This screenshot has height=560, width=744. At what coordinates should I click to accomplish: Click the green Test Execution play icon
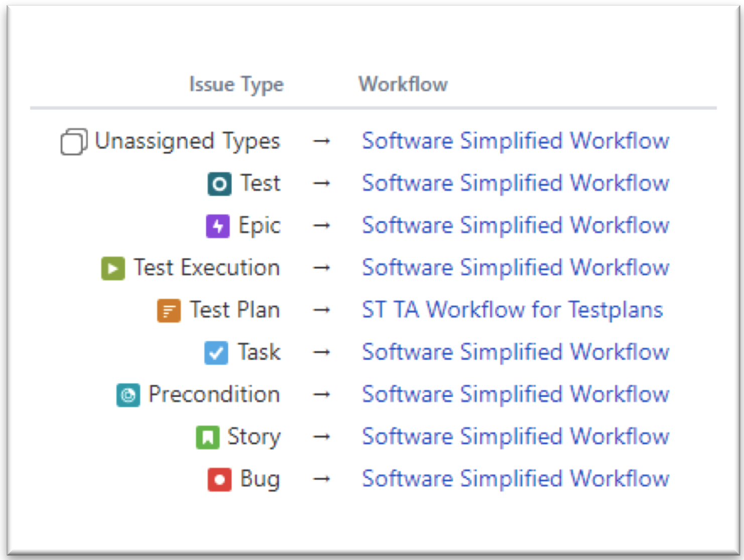click(113, 268)
